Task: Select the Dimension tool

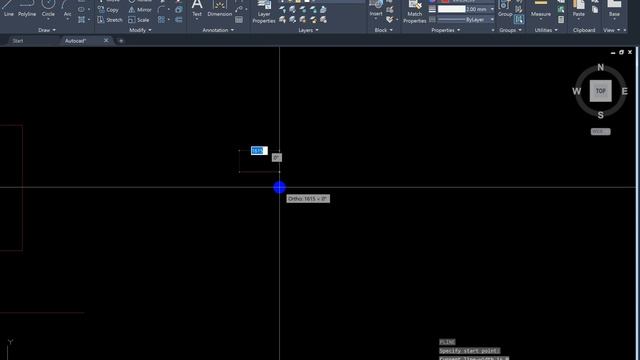Action: [x=220, y=8]
